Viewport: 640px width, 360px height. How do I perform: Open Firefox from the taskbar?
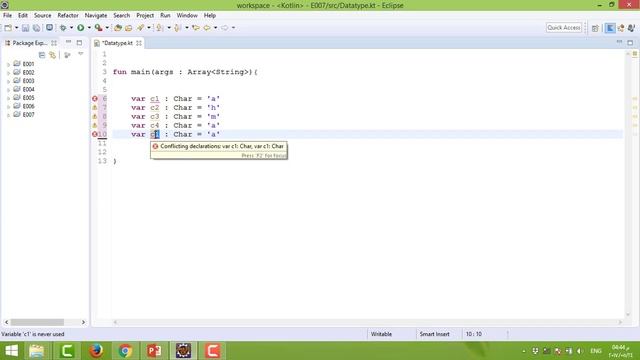click(96, 351)
